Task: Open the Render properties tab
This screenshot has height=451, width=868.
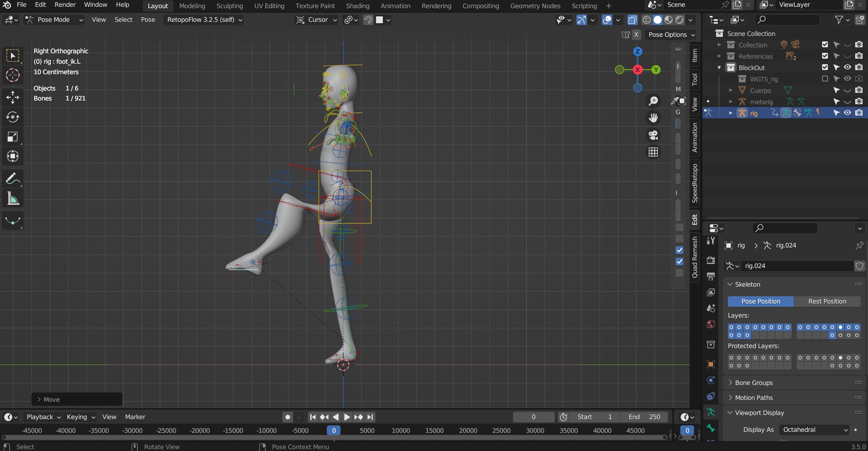Action: tap(711, 260)
